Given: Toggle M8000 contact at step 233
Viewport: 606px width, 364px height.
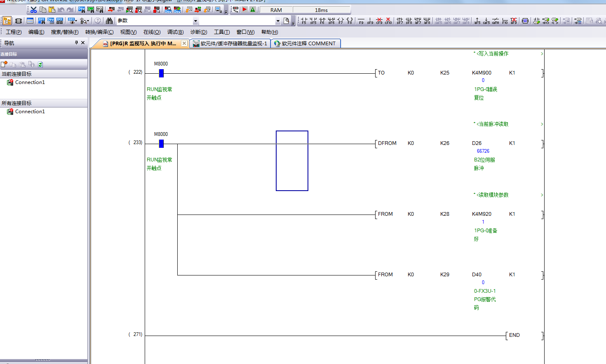Looking at the screenshot, I should [x=161, y=144].
